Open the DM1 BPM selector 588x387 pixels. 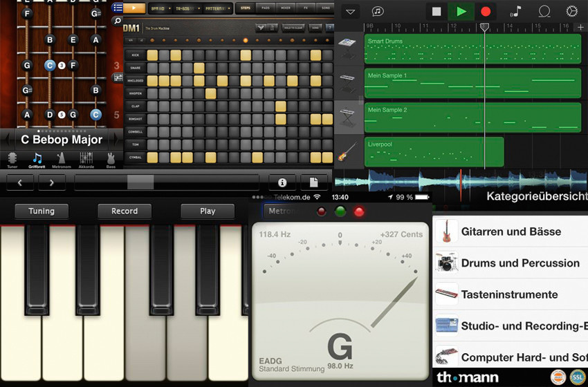[x=160, y=8]
